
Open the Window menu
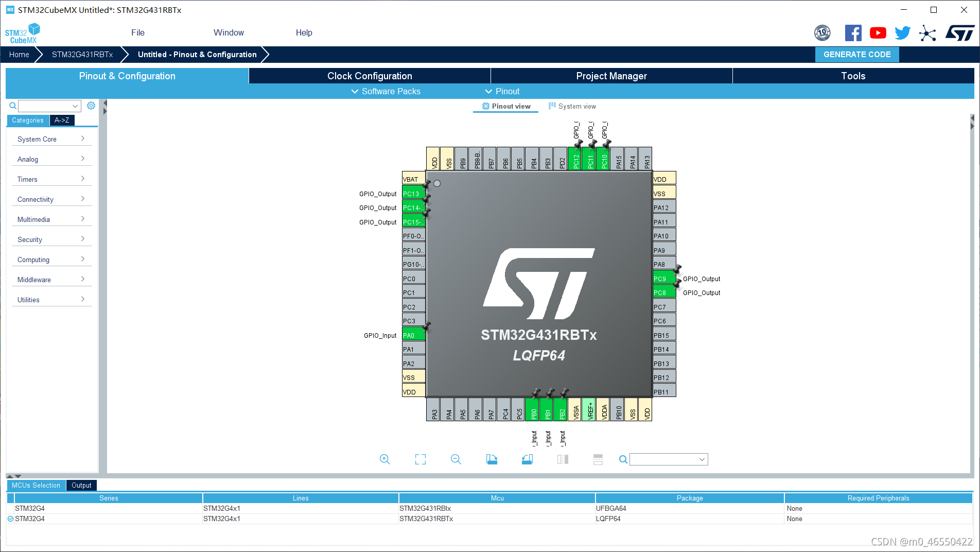(229, 32)
